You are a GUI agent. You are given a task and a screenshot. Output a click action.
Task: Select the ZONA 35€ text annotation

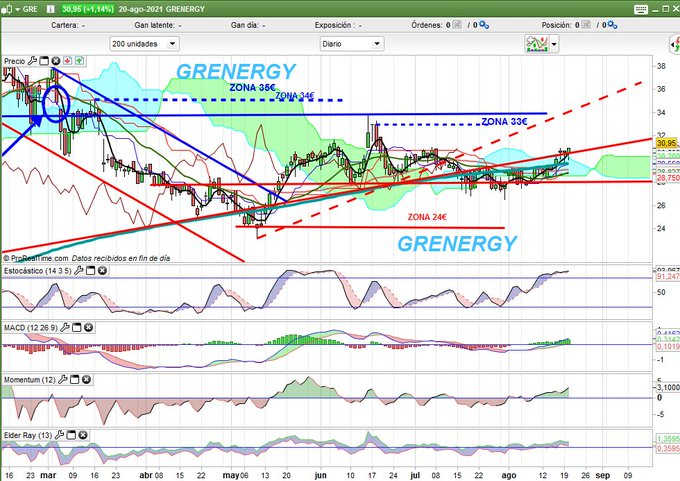tap(252, 88)
